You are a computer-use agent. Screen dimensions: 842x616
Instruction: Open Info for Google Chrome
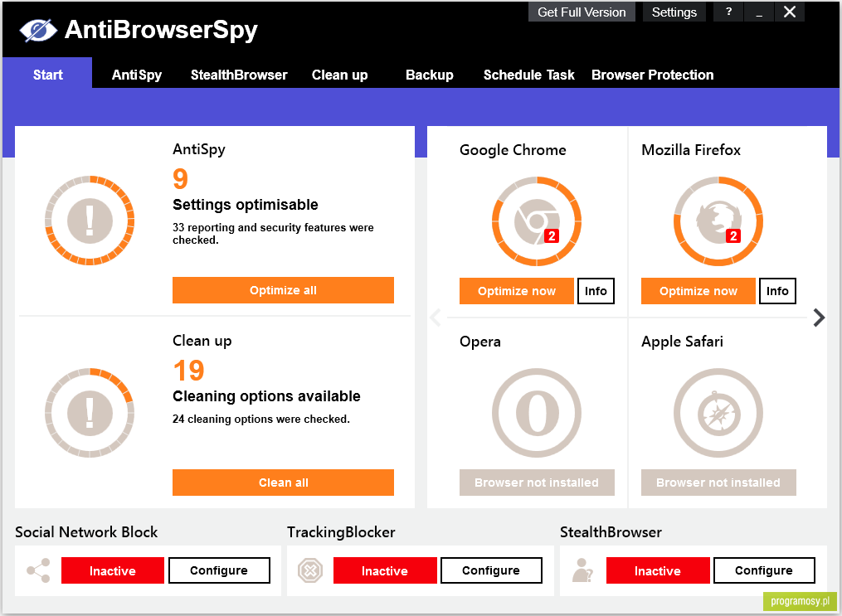[x=596, y=291]
